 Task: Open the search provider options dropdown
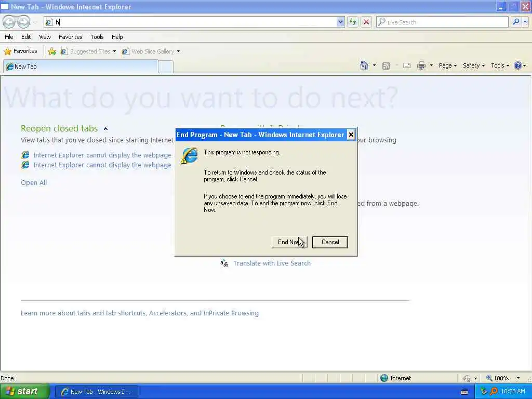coord(525,22)
